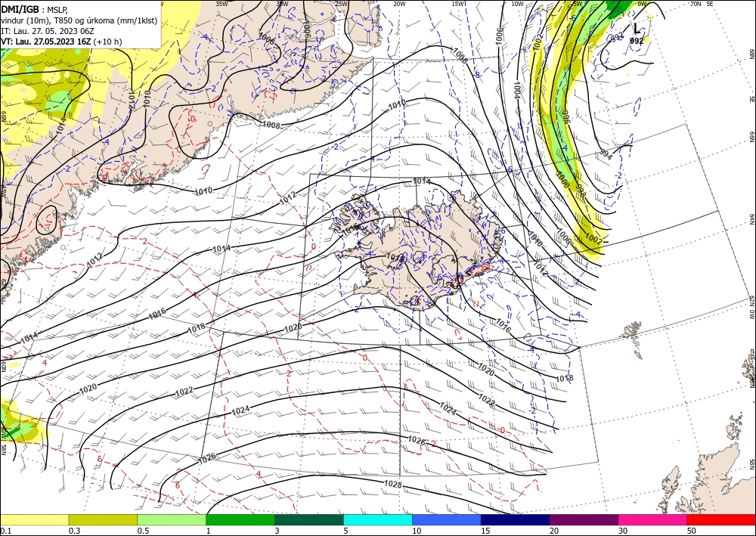Click the legend value "10"
This screenshot has width=756, height=536.
[x=417, y=531]
